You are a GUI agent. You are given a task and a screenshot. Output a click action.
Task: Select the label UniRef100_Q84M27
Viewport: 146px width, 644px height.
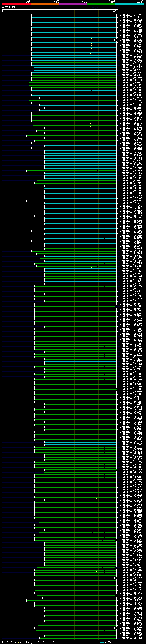coord(131,98)
